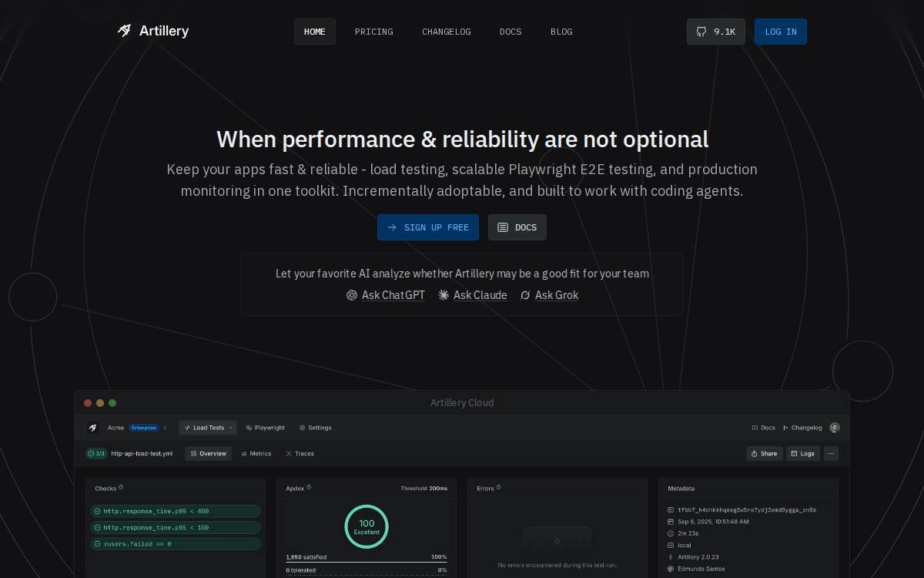
Task: Go to the Home nav item
Action: point(315,32)
